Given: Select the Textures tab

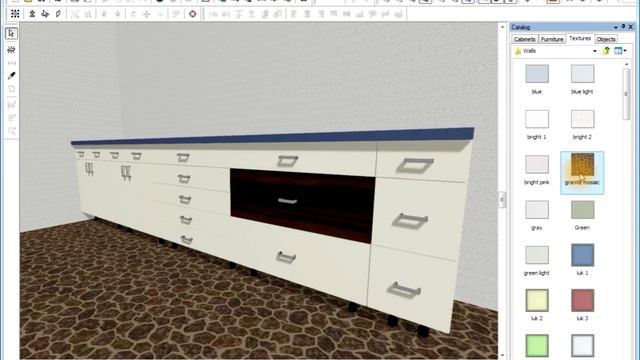Looking at the screenshot, I should click(x=580, y=38).
